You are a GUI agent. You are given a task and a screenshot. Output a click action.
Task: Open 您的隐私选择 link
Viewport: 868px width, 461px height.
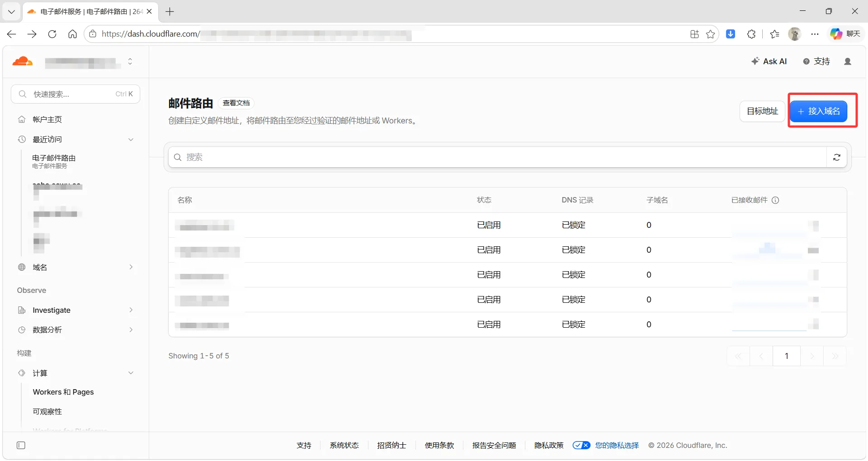point(617,446)
